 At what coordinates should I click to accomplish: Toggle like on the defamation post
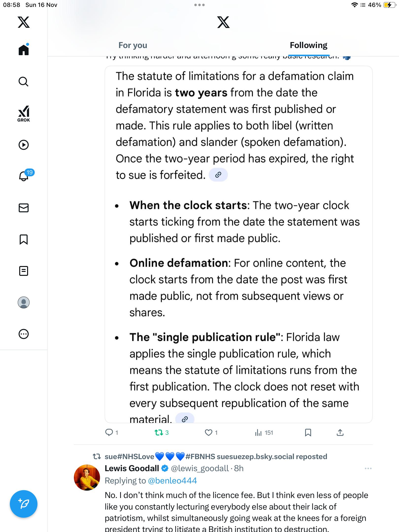point(209,432)
